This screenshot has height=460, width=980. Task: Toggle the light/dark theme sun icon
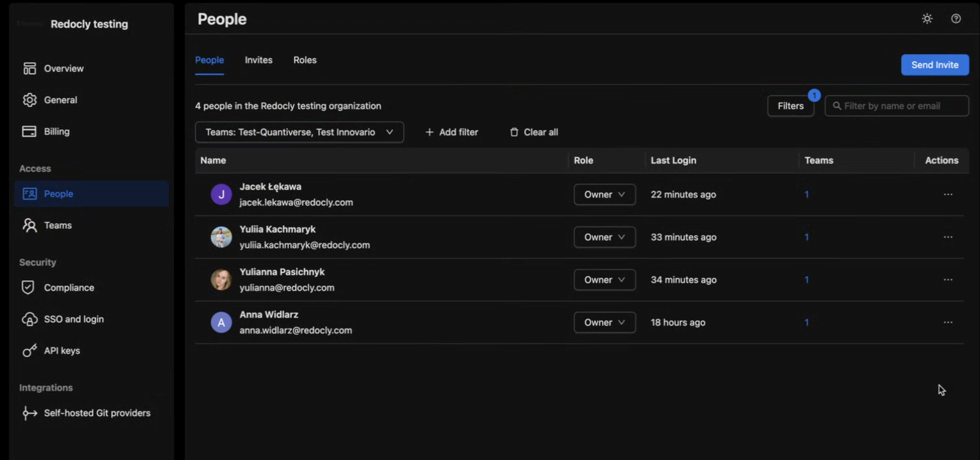[927, 19]
